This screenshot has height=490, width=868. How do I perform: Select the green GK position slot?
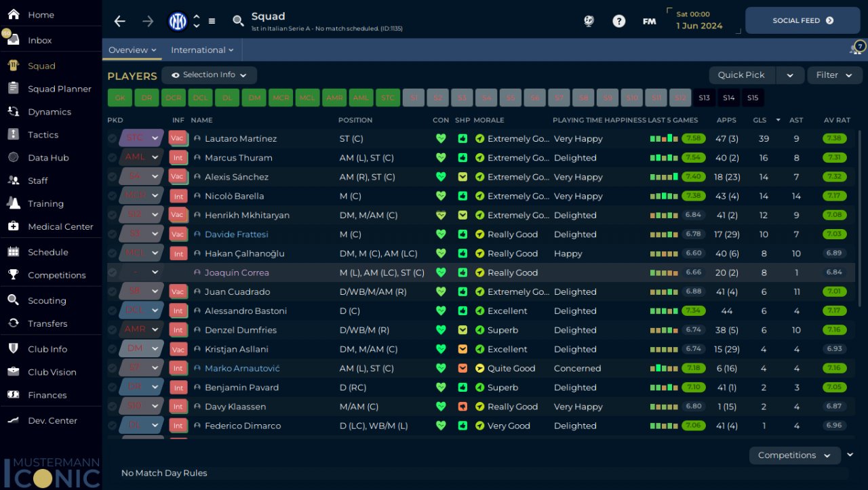(119, 98)
